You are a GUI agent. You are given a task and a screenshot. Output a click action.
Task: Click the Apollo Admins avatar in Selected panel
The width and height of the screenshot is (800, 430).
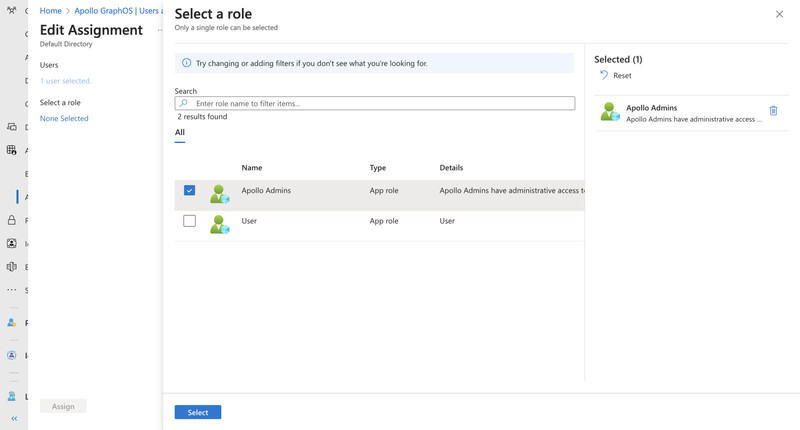coord(610,112)
